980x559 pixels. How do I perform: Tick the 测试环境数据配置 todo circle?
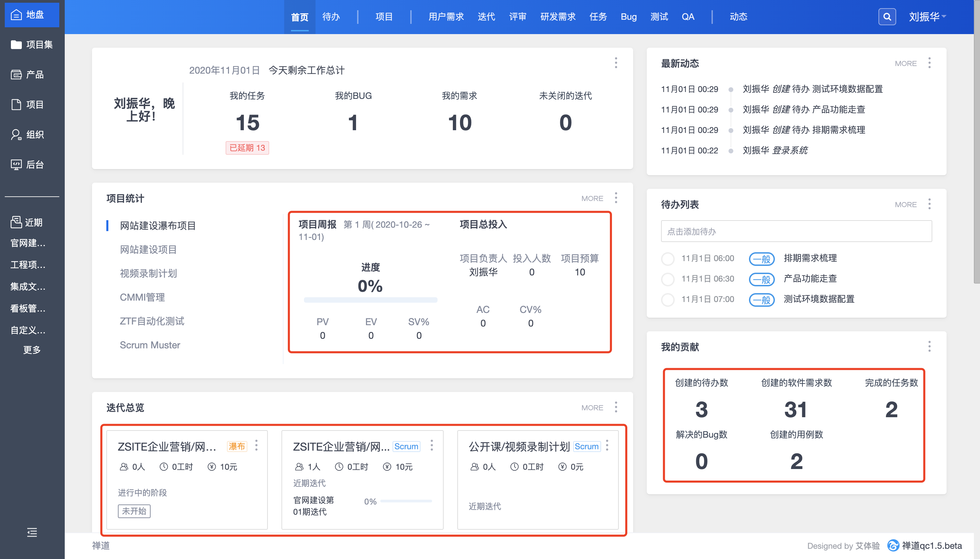pyautogui.click(x=668, y=300)
